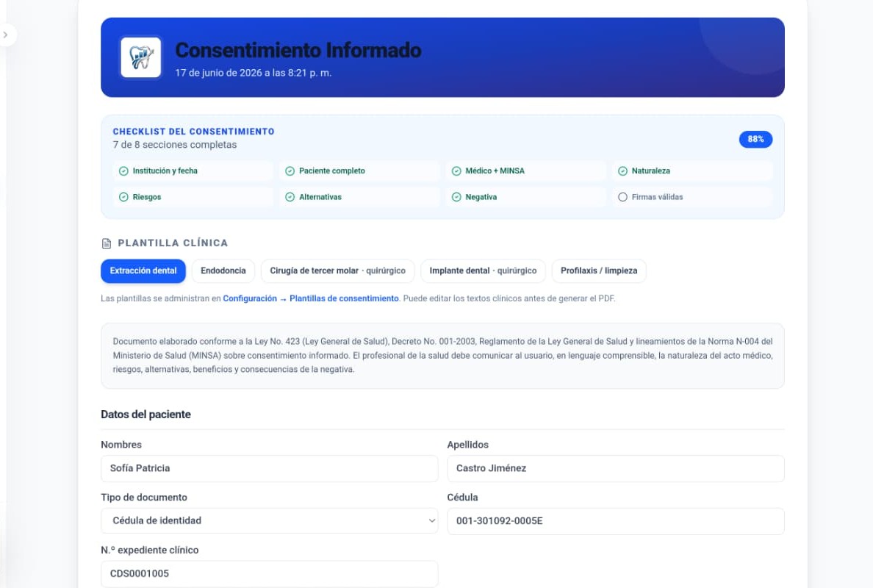
Task: Click the Ley No. 423 legal notice paragraph
Action: (442, 355)
